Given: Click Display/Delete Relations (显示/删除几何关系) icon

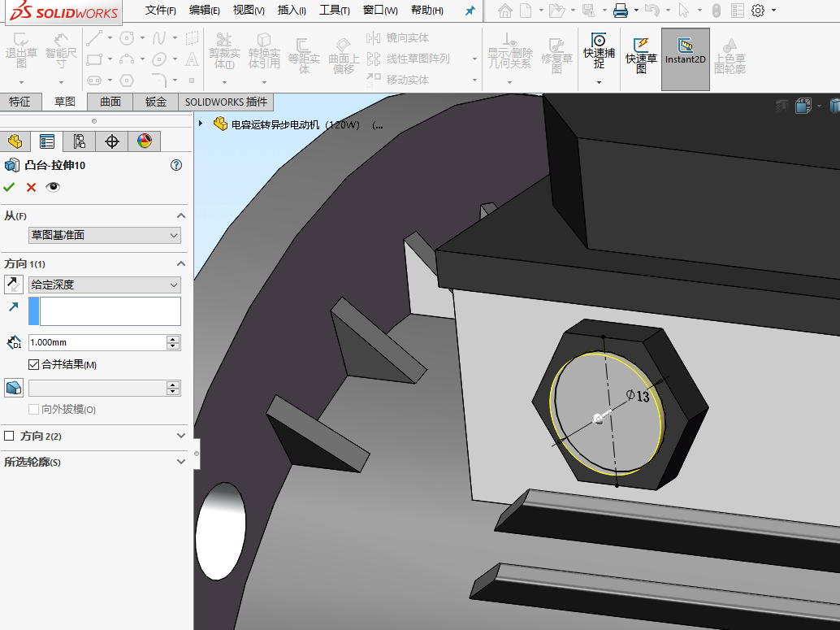Looking at the screenshot, I should coord(509,51).
